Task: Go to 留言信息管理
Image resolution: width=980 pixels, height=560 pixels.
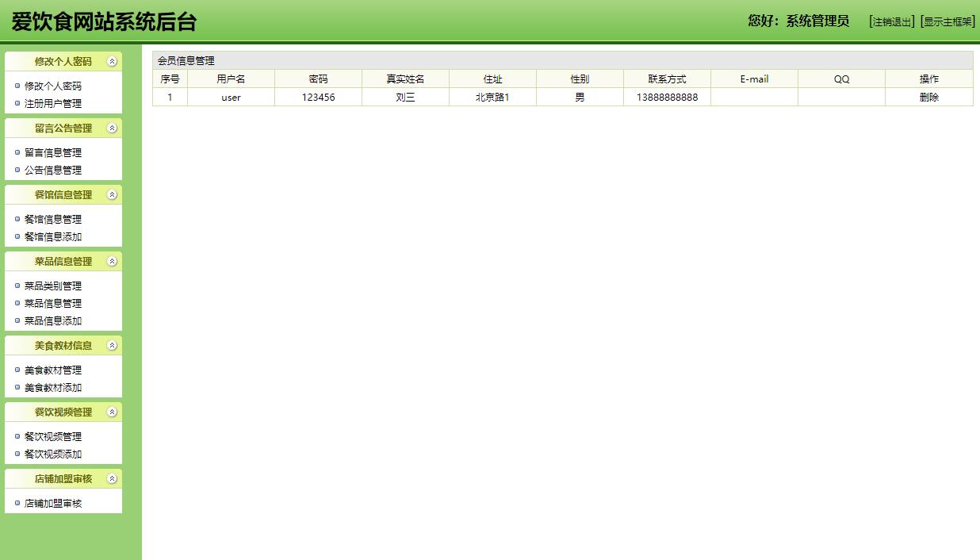Action: coord(53,152)
